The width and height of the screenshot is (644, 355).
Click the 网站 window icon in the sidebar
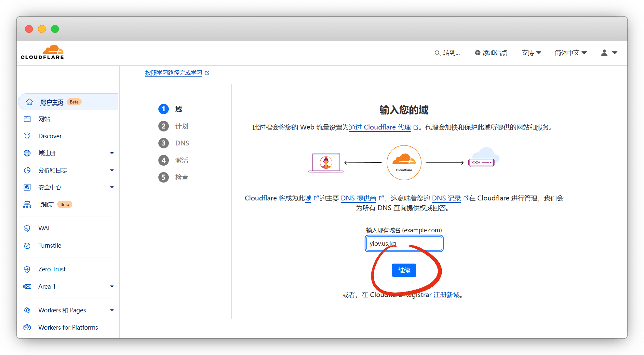[x=27, y=119]
